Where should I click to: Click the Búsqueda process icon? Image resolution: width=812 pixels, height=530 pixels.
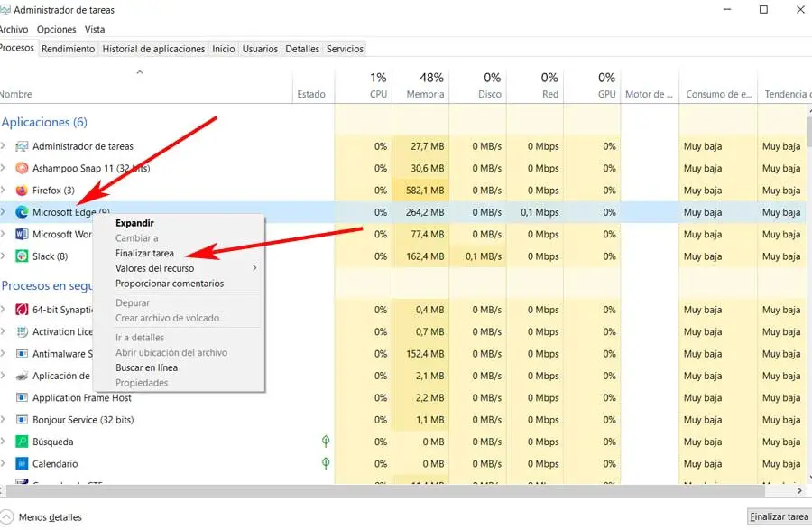[x=22, y=442]
